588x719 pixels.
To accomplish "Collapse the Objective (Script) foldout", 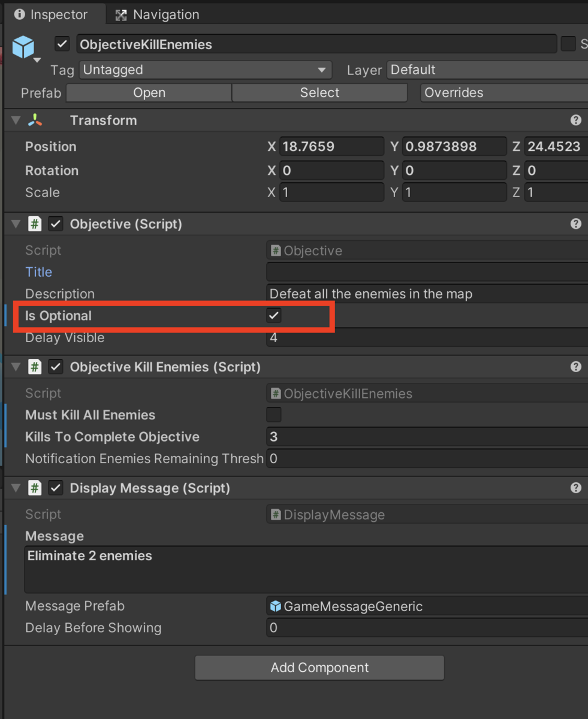I will point(16,224).
